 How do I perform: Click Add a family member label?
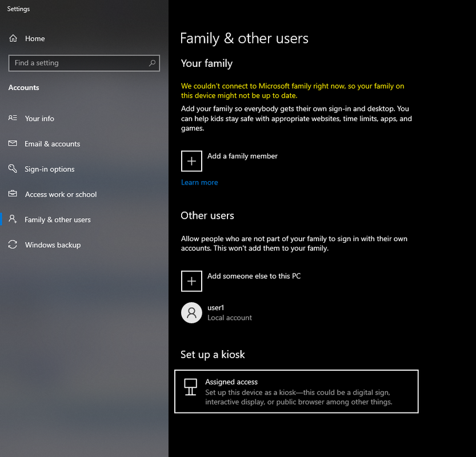click(242, 156)
